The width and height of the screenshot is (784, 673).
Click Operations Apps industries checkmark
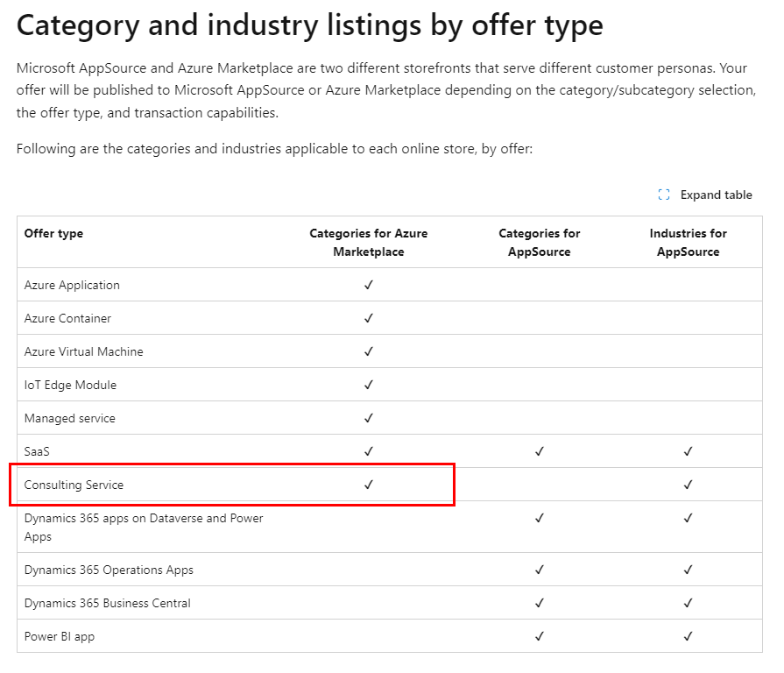[x=688, y=570]
